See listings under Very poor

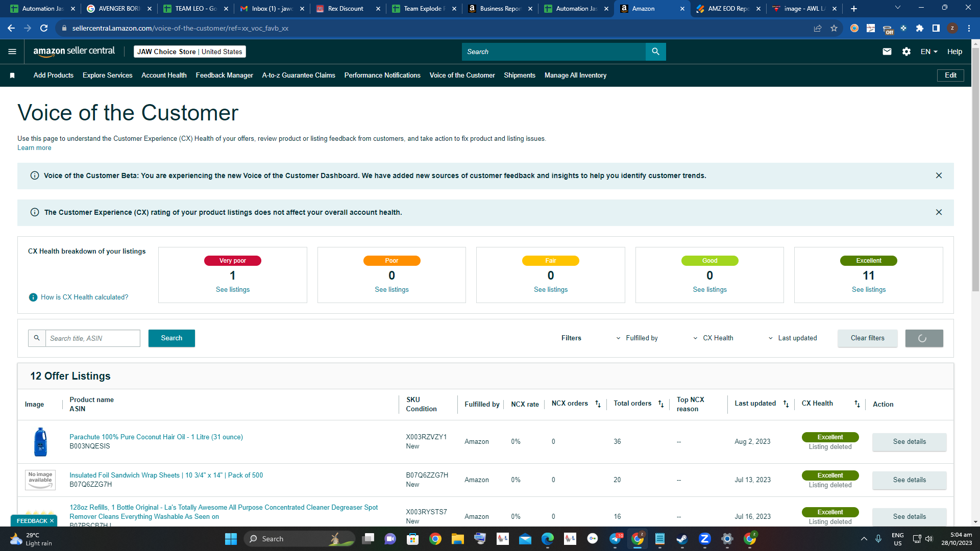pos(233,290)
